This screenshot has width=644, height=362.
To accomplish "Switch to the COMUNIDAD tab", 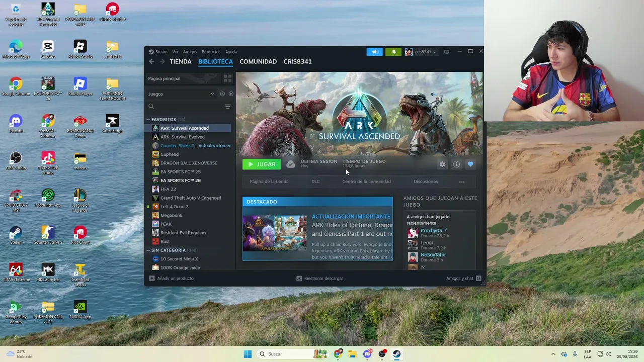I will [258, 61].
